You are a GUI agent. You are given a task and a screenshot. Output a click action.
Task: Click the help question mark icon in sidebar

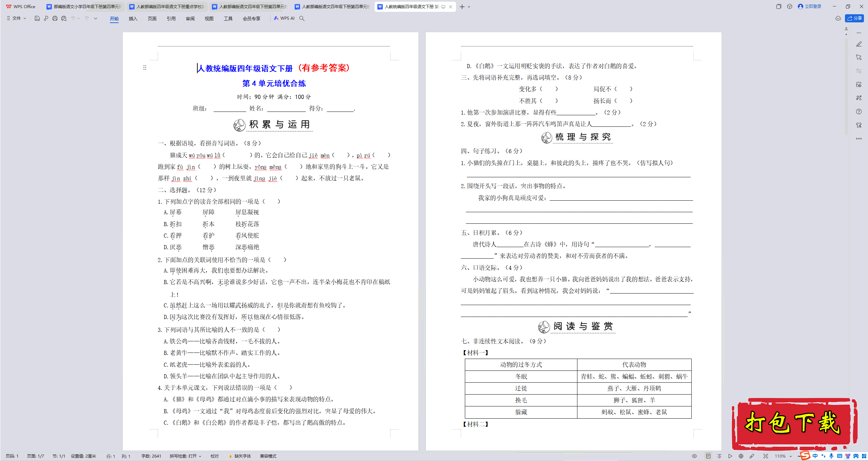tap(859, 112)
